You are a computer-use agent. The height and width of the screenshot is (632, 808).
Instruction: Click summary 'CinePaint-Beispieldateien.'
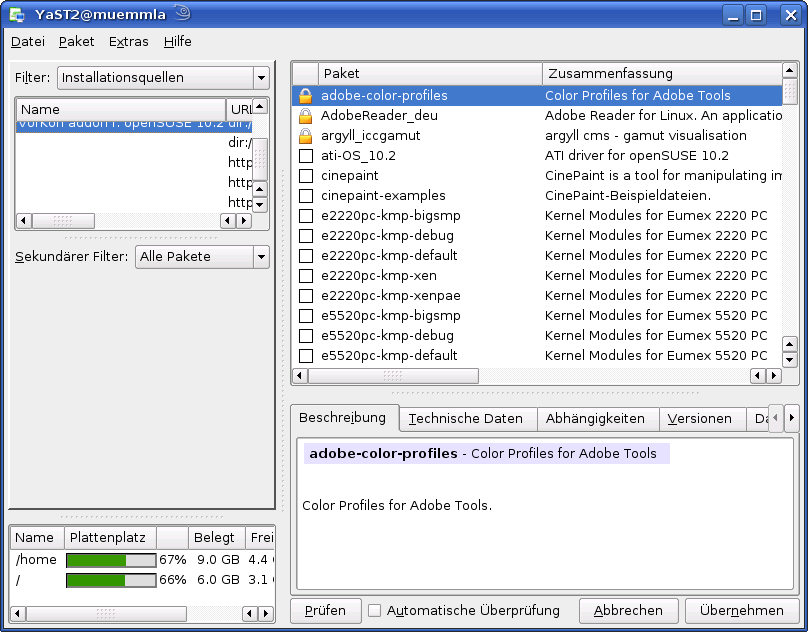coord(628,196)
